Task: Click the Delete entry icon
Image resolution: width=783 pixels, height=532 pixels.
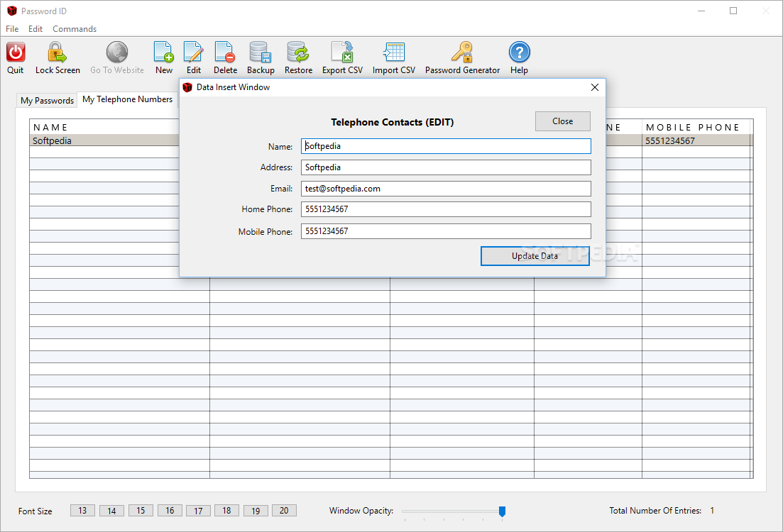Action: 225,52
